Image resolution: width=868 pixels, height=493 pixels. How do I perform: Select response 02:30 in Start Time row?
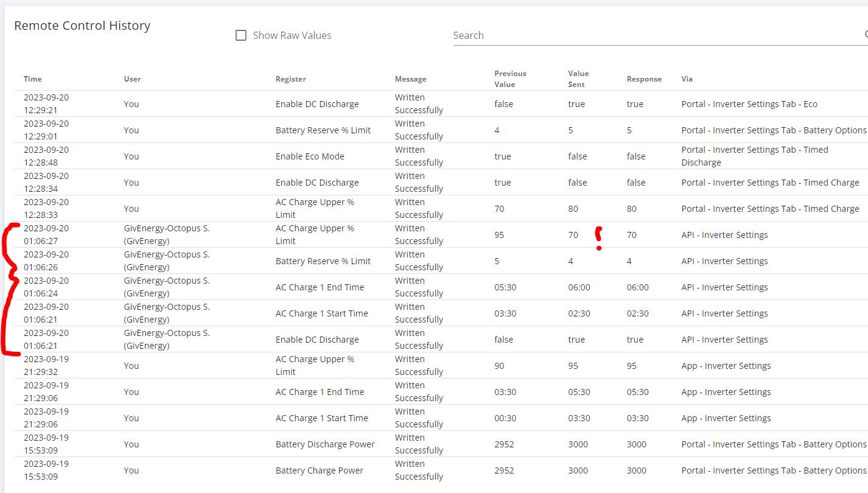(x=638, y=313)
